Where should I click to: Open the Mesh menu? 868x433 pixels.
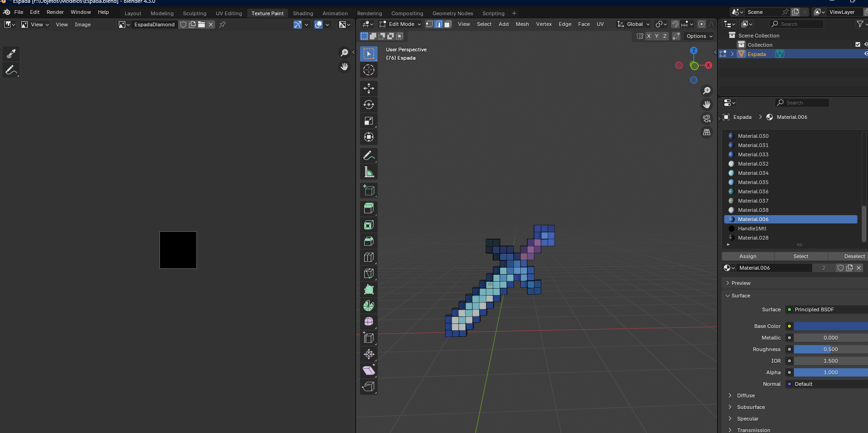tap(522, 24)
